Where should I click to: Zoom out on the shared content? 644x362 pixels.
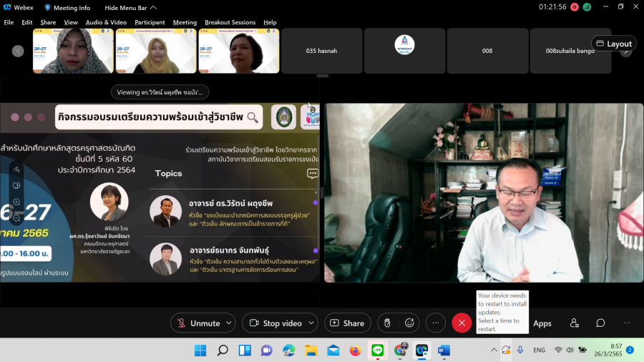(16, 220)
